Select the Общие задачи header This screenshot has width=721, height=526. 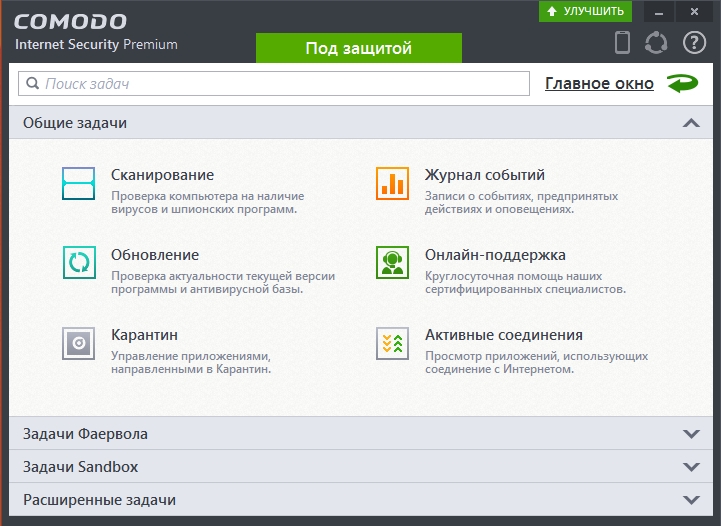[361, 123]
